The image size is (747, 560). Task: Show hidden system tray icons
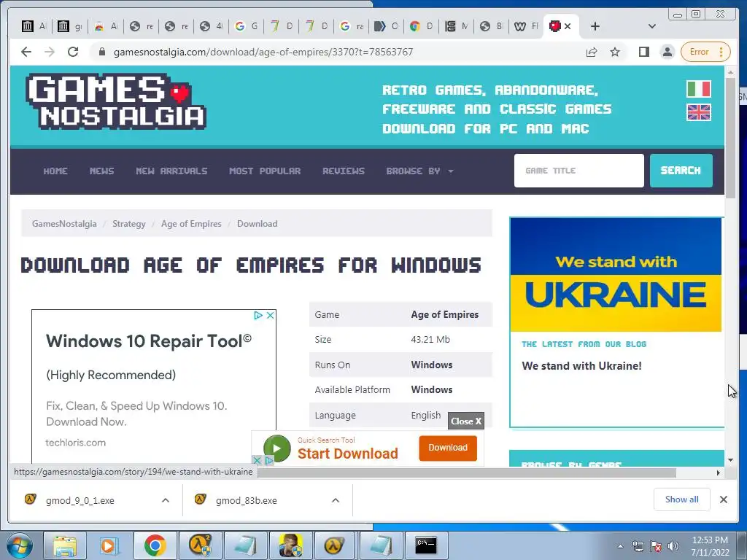tap(620, 546)
